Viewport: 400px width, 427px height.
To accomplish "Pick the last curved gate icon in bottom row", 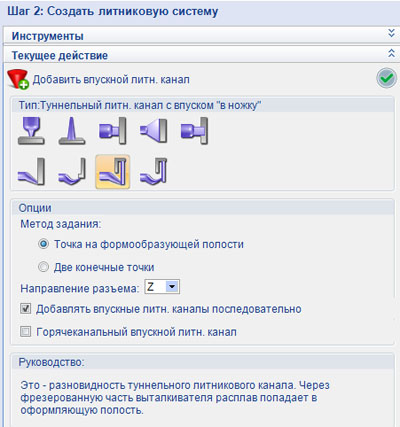I will (153, 172).
